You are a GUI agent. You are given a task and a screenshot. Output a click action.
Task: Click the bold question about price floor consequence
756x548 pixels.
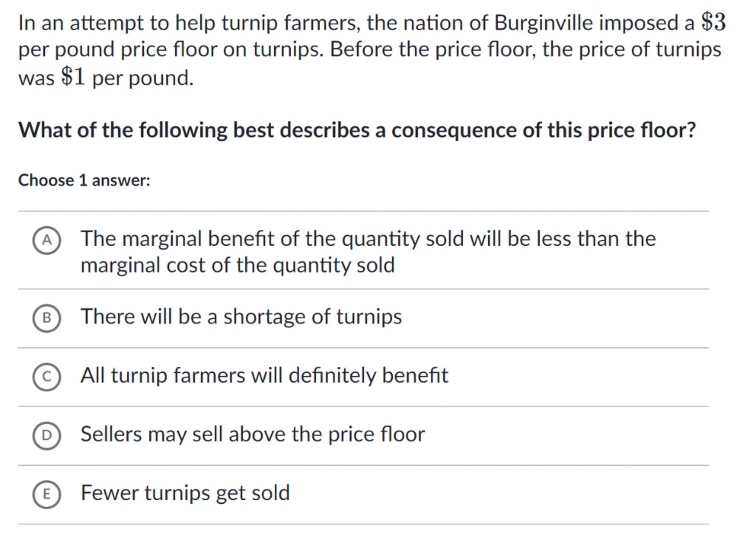click(x=357, y=130)
